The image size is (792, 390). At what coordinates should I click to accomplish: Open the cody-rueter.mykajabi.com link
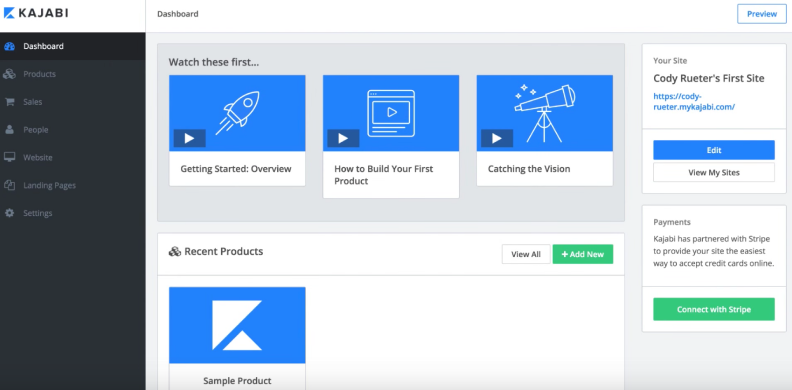(694, 102)
